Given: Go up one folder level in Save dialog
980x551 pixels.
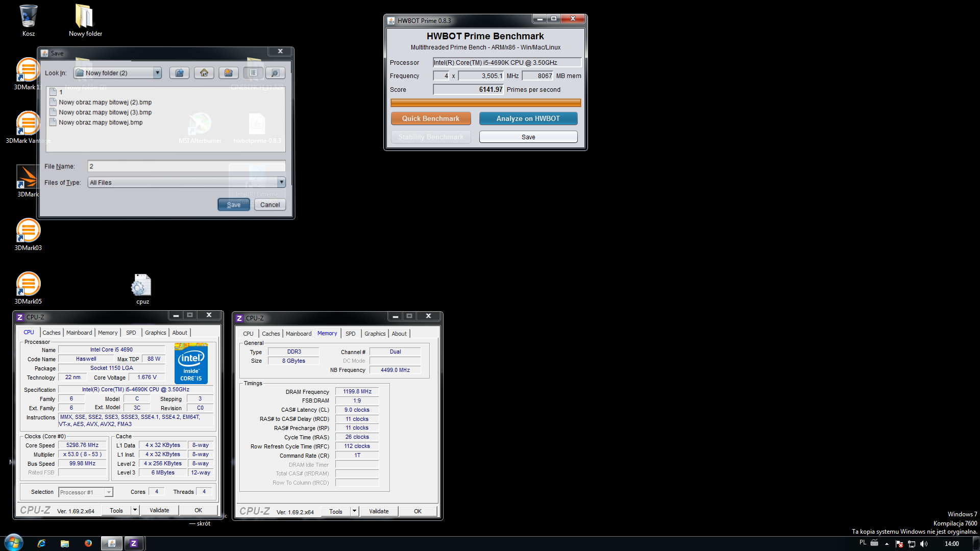Looking at the screenshot, I should [x=179, y=73].
